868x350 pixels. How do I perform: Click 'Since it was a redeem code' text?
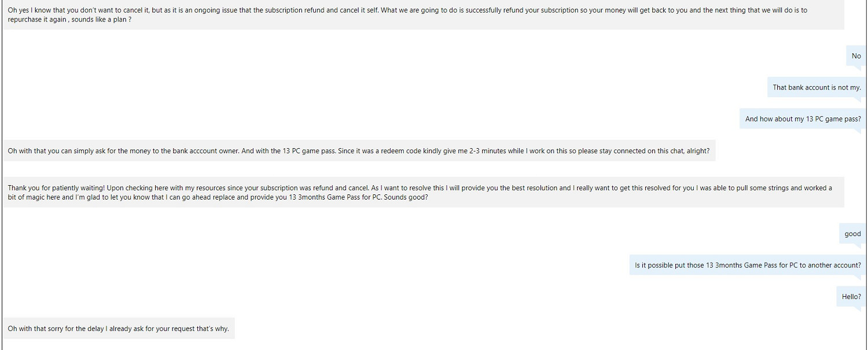(337, 151)
